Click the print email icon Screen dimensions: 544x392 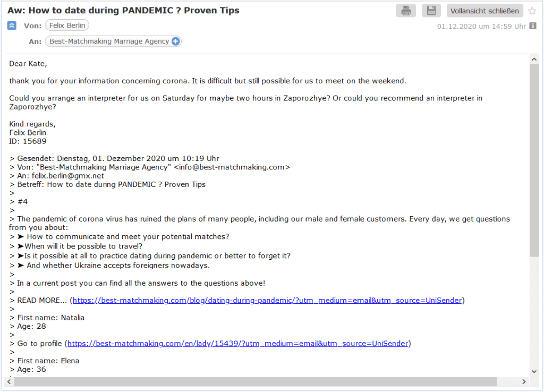pyautogui.click(x=406, y=11)
